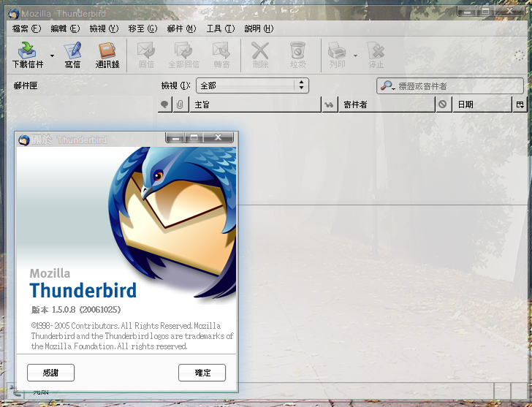Click the 垃圾 (Junk) toolbar icon

click(297, 50)
